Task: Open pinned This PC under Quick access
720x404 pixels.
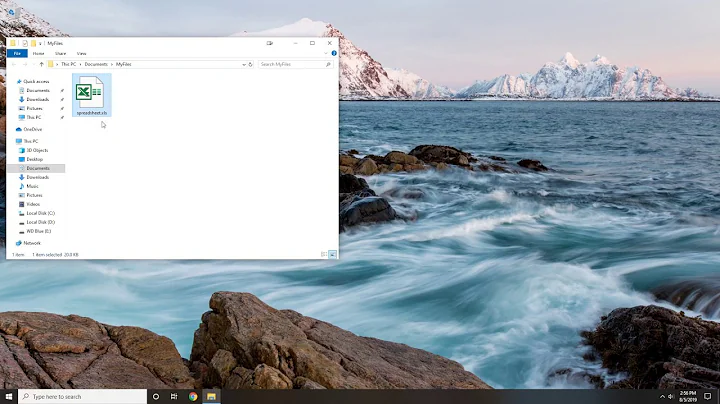Action: [34, 117]
